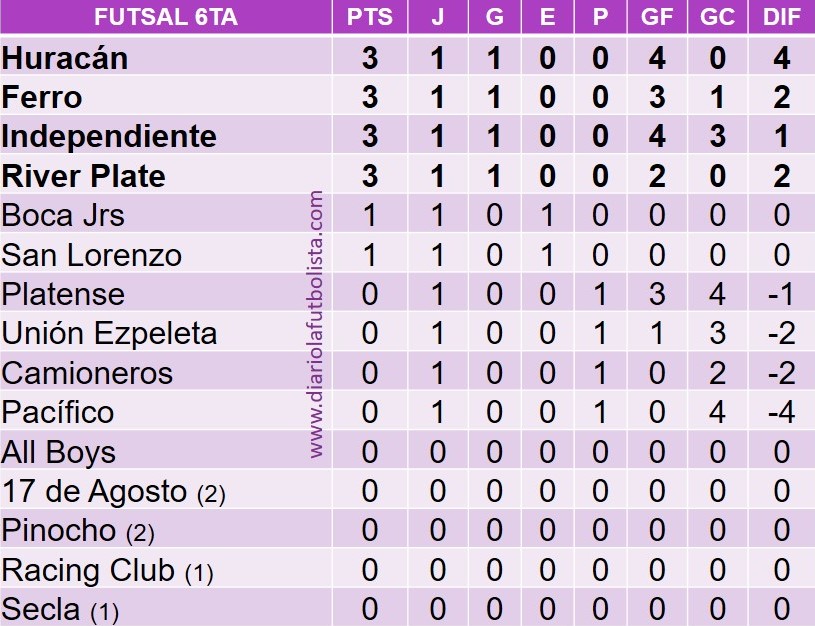Image resolution: width=815 pixels, height=626 pixels.
Task: Select the Unión Ezpeleta row label
Action: pyautogui.click(x=109, y=334)
